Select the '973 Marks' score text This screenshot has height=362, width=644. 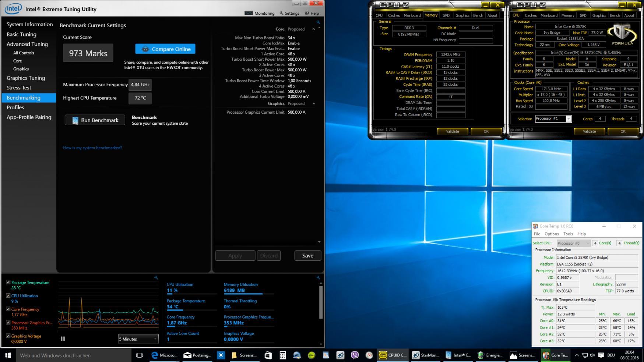(x=88, y=53)
